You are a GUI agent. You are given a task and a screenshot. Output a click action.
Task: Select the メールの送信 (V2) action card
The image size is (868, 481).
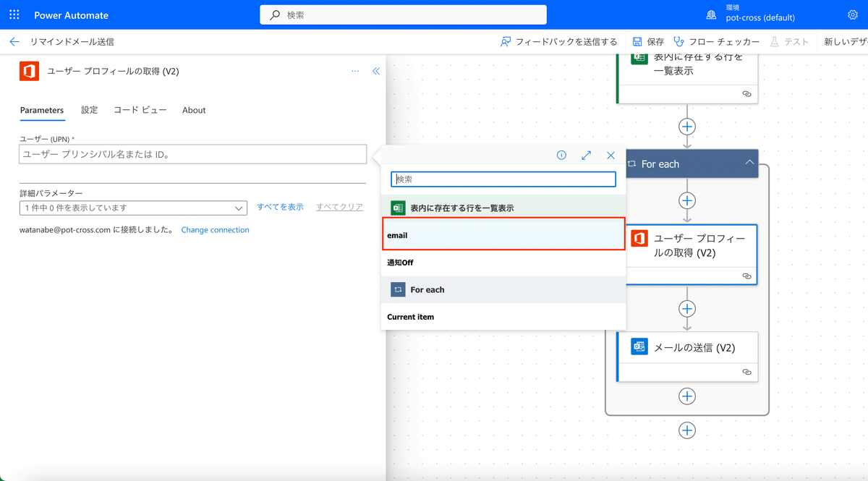click(687, 357)
